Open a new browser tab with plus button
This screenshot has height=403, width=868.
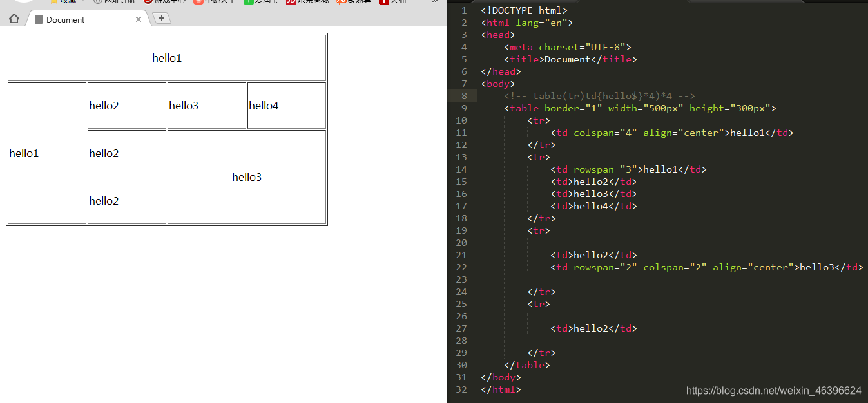point(162,18)
